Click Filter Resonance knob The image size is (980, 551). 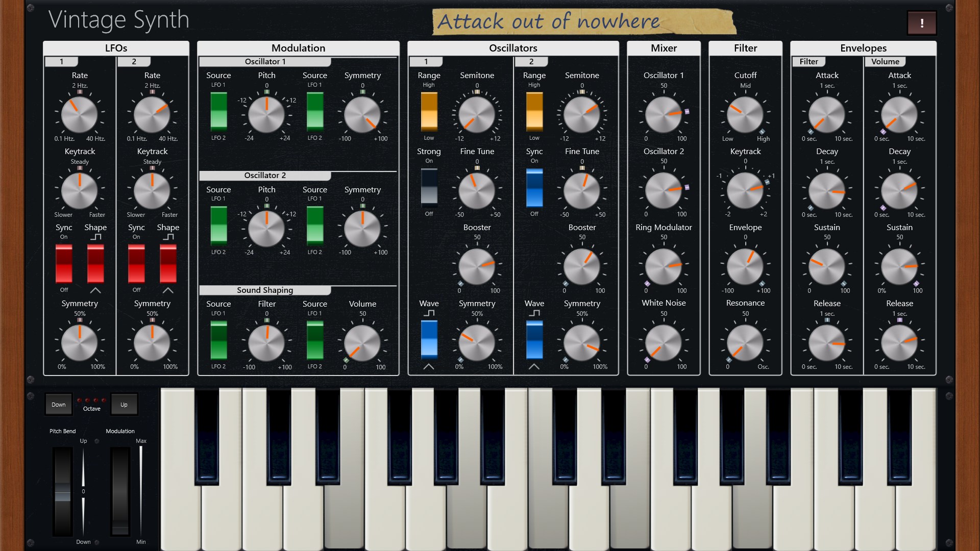[745, 342]
